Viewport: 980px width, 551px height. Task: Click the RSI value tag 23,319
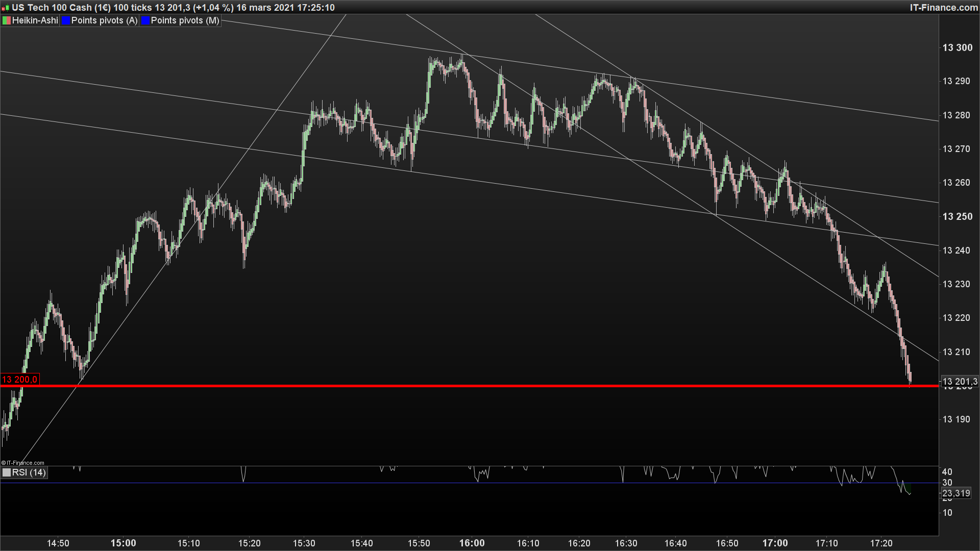click(x=955, y=493)
